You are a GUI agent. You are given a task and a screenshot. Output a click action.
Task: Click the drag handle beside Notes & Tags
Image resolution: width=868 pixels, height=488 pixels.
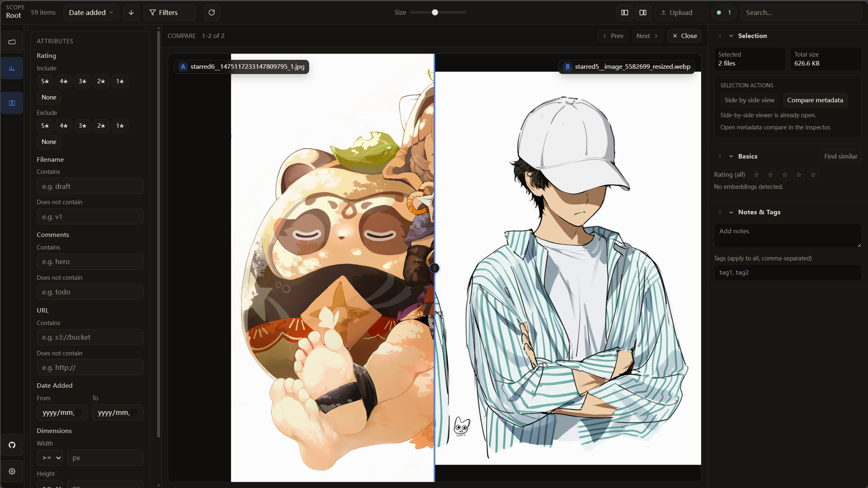coord(720,212)
